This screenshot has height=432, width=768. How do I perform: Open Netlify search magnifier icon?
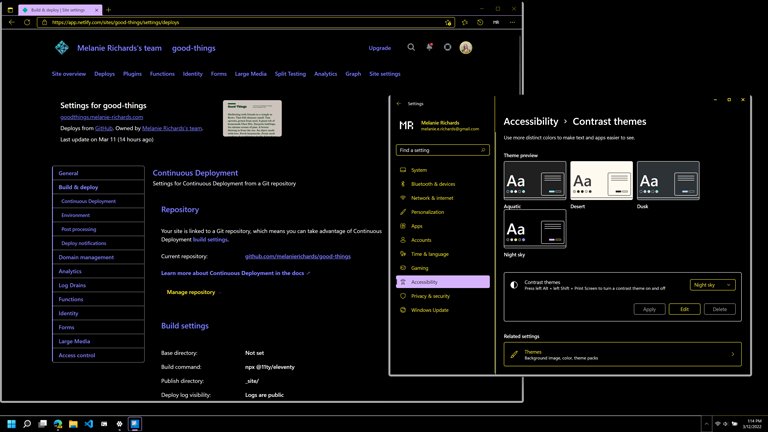click(x=411, y=47)
